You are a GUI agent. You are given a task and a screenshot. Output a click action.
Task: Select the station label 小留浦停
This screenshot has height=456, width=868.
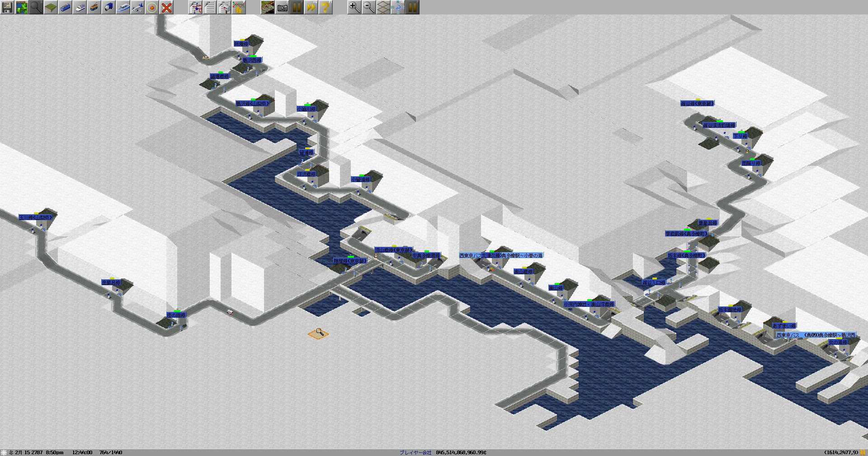[361, 179]
